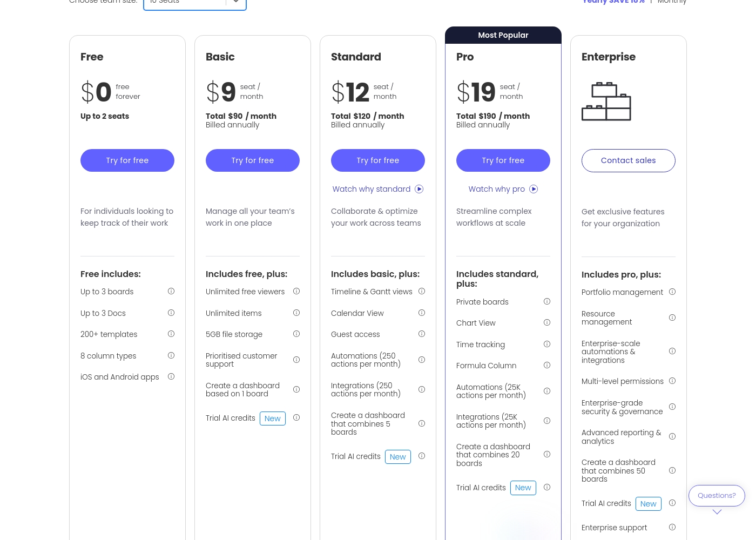Open the Questions? help bubble
756x540 pixels.
(x=717, y=496)
